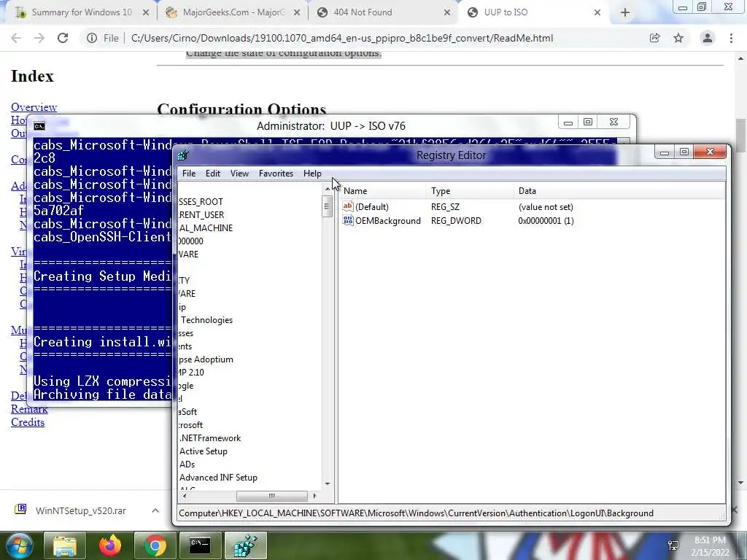
Task: Click registry tree scroll down arrow
Action: pyautogui.click(x=328, y=484)
